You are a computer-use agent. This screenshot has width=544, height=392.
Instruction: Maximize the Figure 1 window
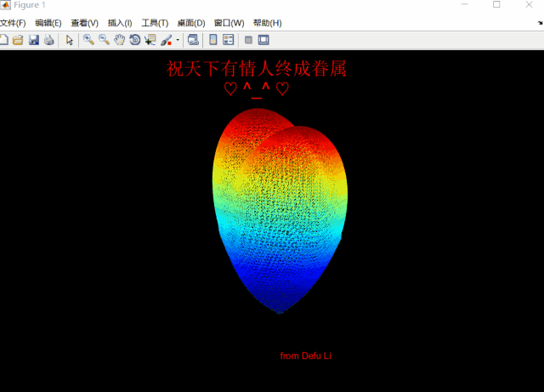click(x=496, y=4)
